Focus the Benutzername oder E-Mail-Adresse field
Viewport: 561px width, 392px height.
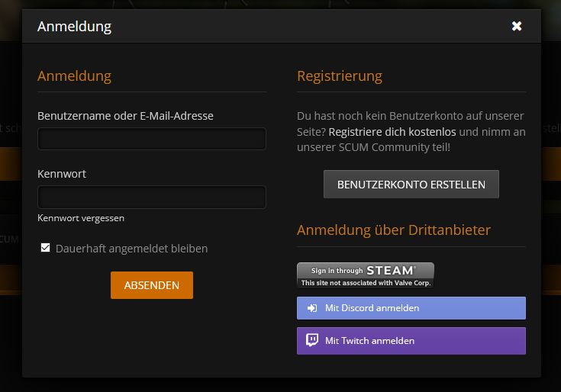tap(151, 139)
